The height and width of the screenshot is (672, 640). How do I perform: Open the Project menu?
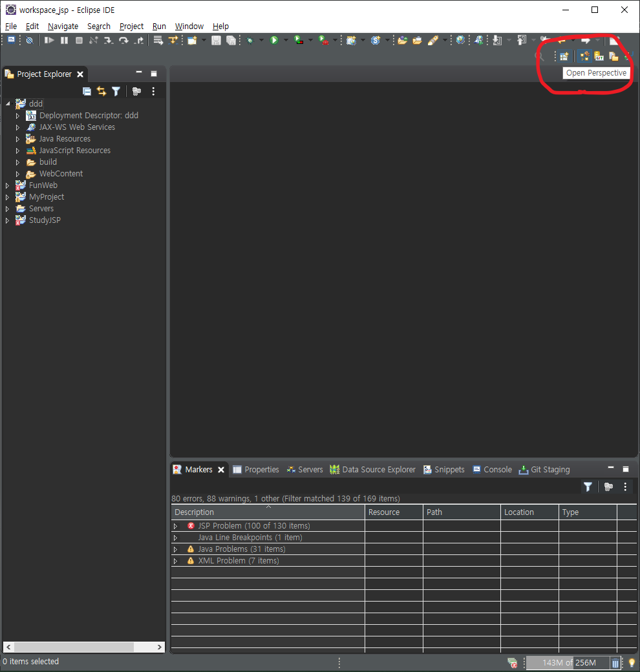click(x=131, y=26)
